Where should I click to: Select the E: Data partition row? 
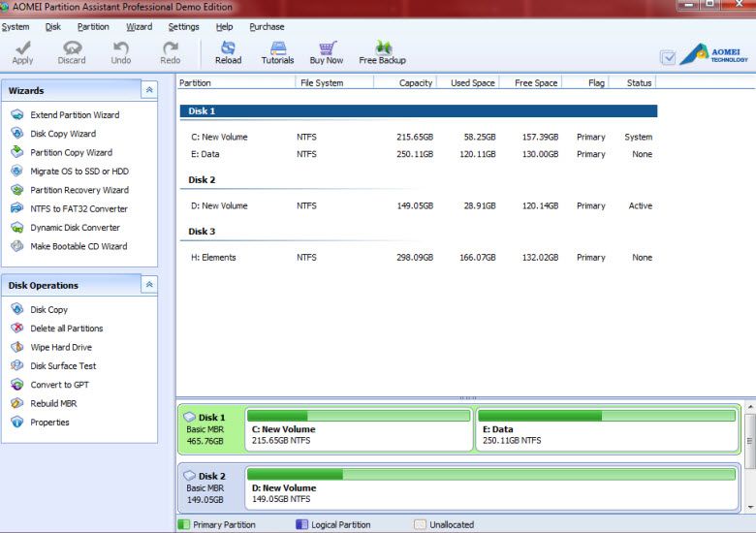419,154
